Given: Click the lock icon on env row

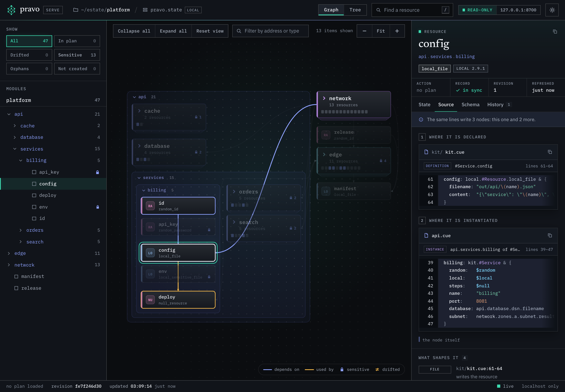Looking at the screenshot, I should tap(97, 207).
